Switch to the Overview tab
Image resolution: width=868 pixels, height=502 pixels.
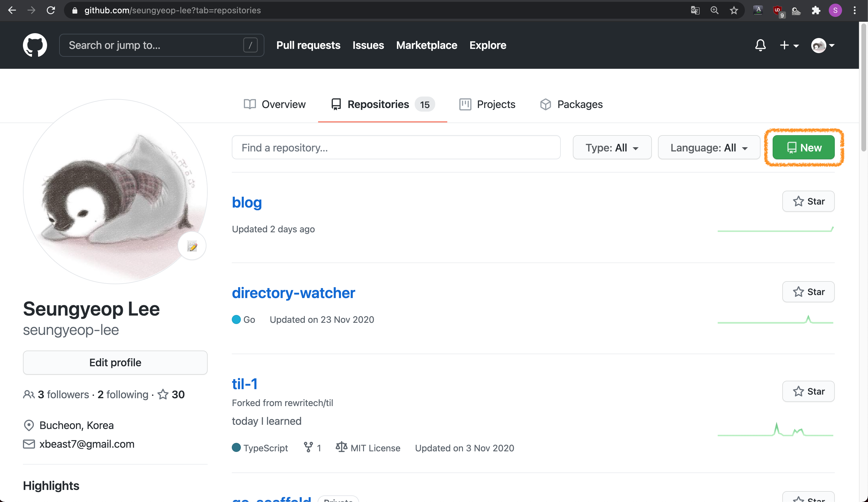click(275, 104)
